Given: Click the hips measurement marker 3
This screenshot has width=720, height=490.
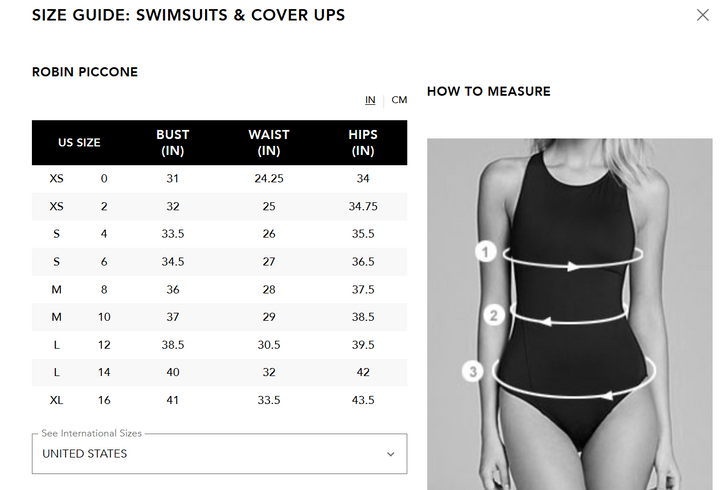Looking at the screenshot, I should (x=474, y=372).
